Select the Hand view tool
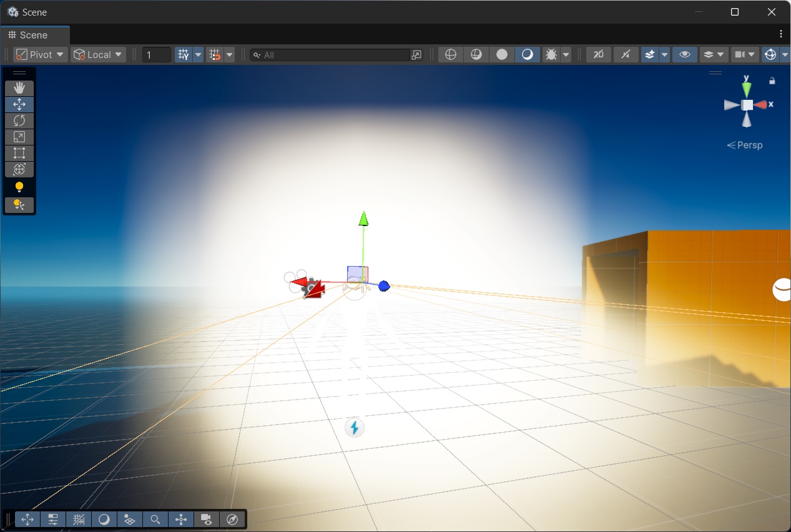This screenshot has width=791, height=532. [19, 88]
